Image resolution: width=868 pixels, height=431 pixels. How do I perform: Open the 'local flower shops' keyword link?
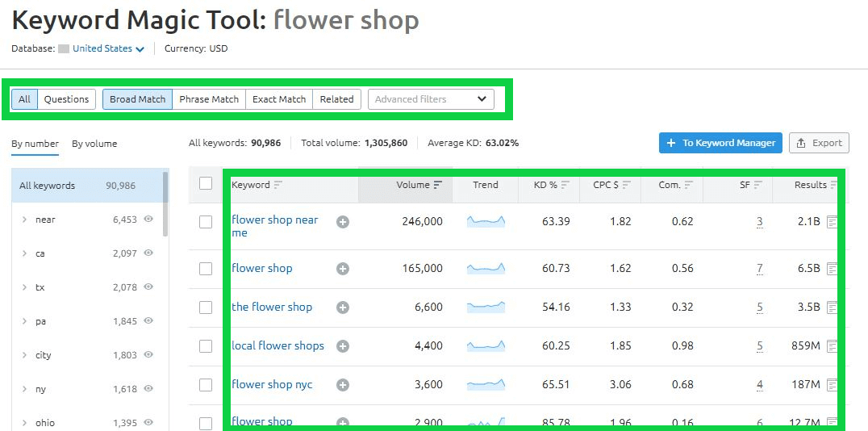278,345
